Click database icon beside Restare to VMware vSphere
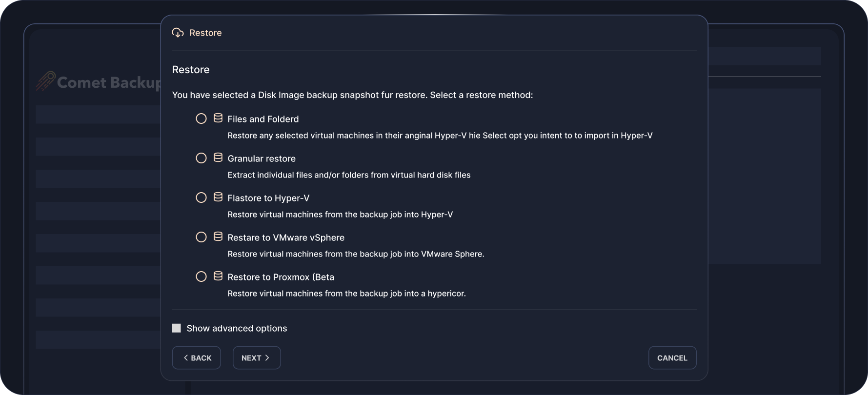This screenshot has height=395, width=868. point(218,237)
